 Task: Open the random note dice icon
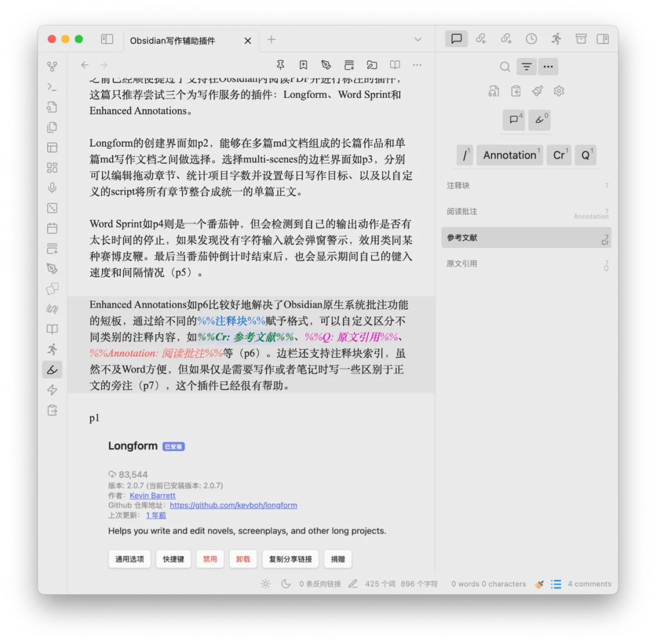point(52,208)
